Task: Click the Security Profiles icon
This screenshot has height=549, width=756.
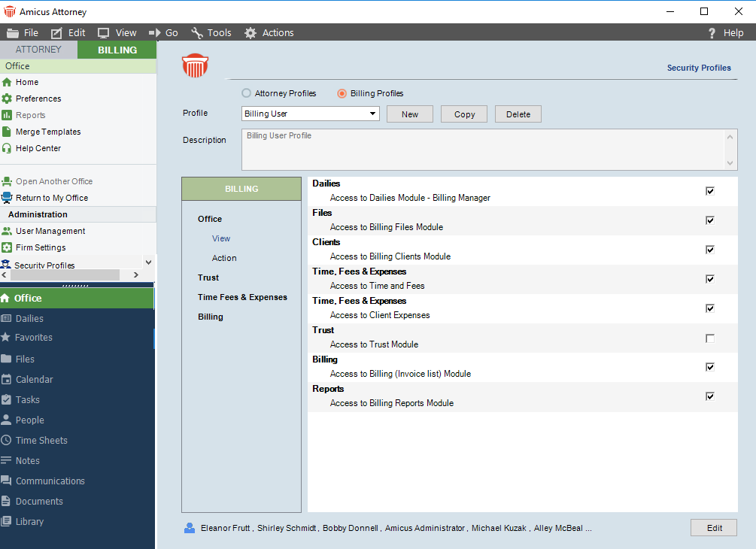Action: click(x=6, y=264)
